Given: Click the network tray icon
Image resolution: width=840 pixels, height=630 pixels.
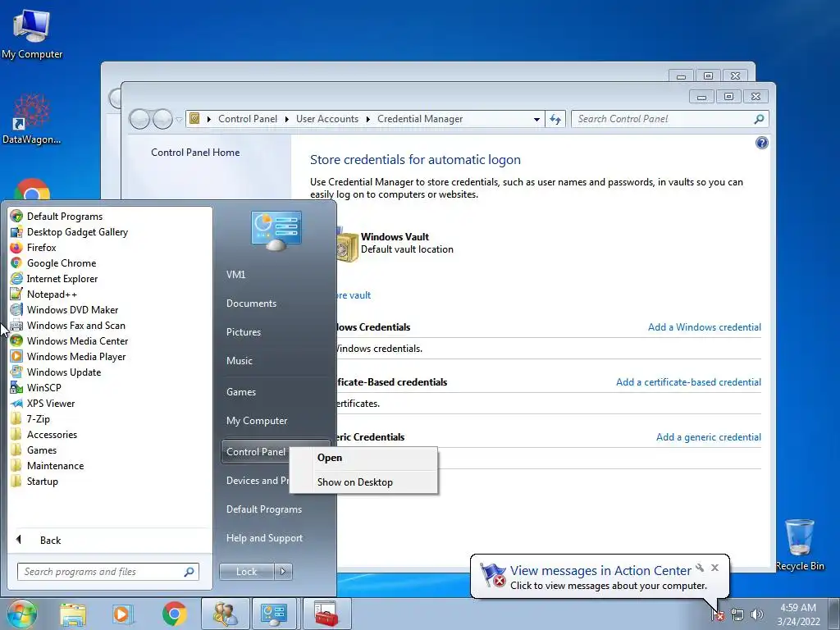Looking at the screenshot, I should (737, 614).
